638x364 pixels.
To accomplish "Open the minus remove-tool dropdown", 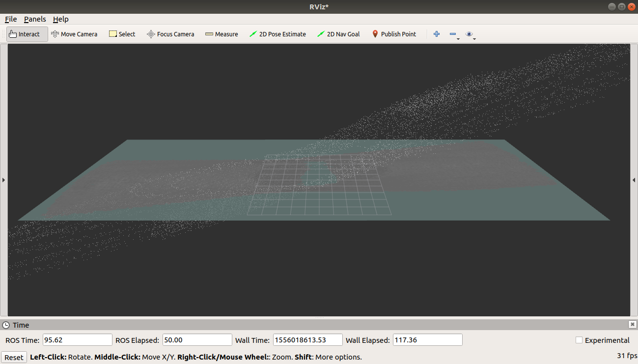I will pos(454,34).
